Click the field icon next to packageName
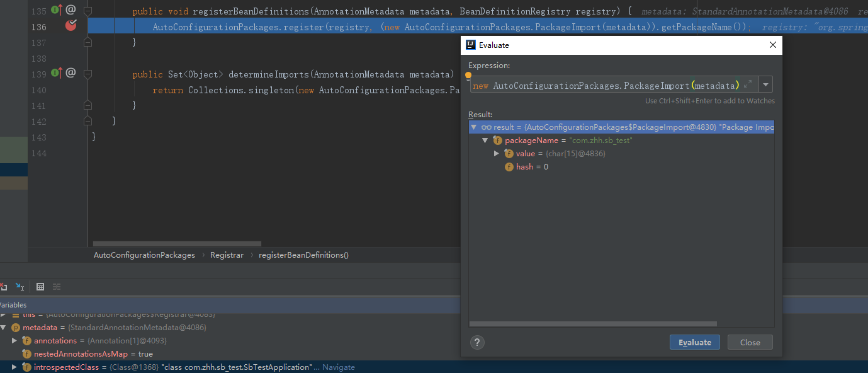 pos(497,141)
